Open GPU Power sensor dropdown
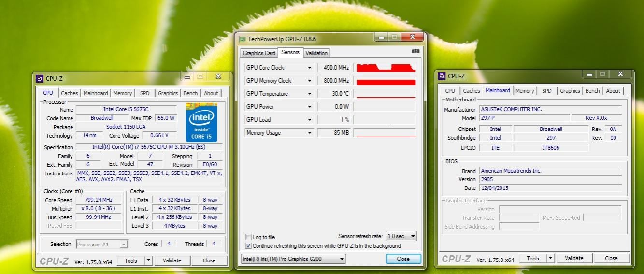This screenshot has width=644, height=274. coord(310,107)
